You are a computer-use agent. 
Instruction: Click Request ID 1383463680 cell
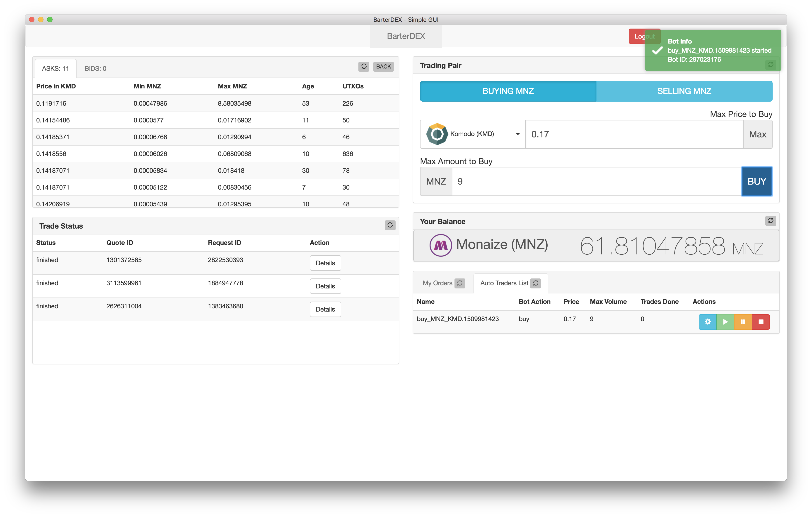tap(225, 306)
